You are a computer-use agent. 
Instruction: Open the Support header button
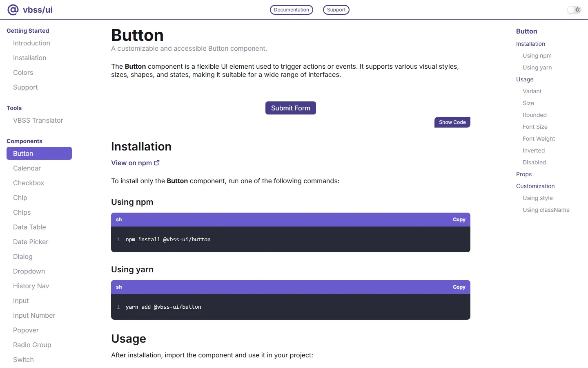pos(336,10)
